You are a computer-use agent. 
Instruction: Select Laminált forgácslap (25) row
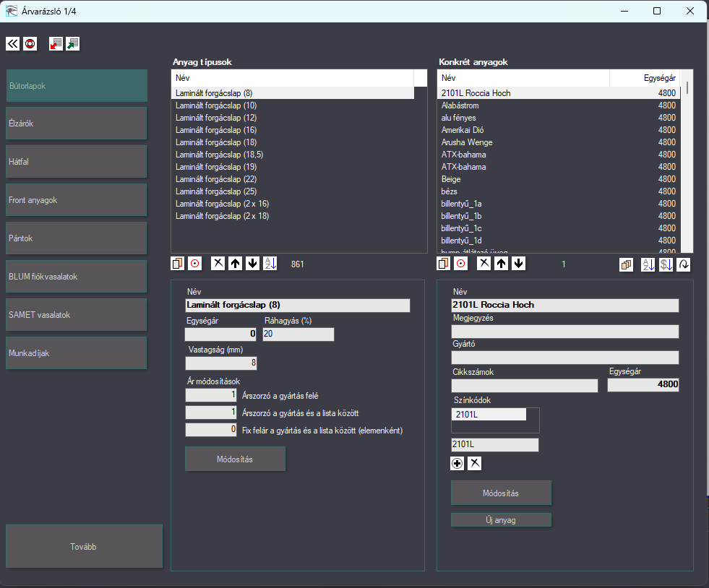(x=293, y=191)
